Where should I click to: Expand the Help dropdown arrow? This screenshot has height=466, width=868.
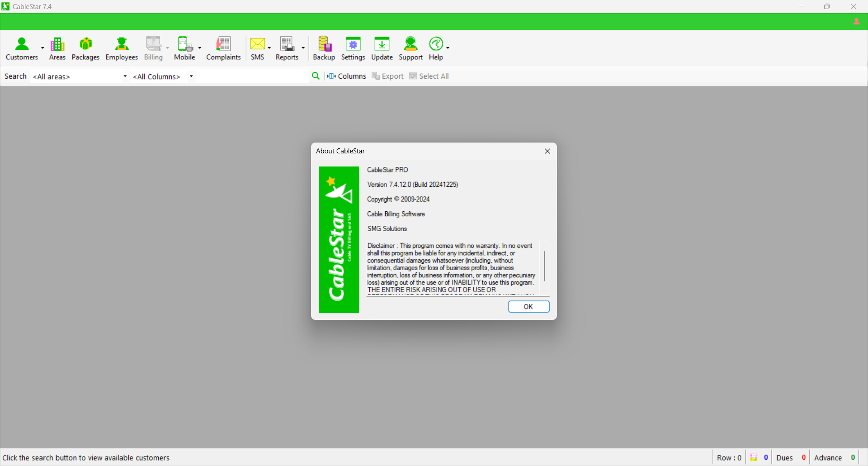pyautogui.click(x=448, y=48)
